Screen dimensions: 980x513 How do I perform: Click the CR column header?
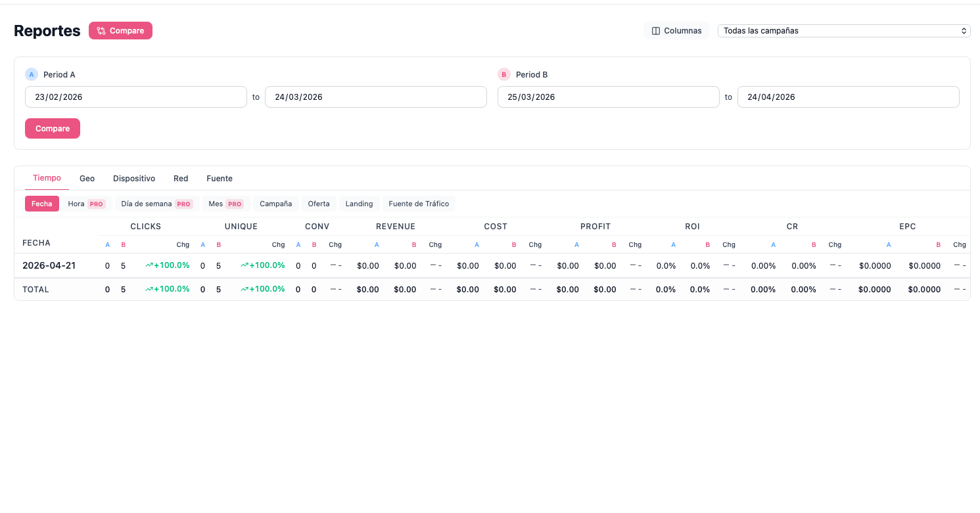[x=792, y=227]
